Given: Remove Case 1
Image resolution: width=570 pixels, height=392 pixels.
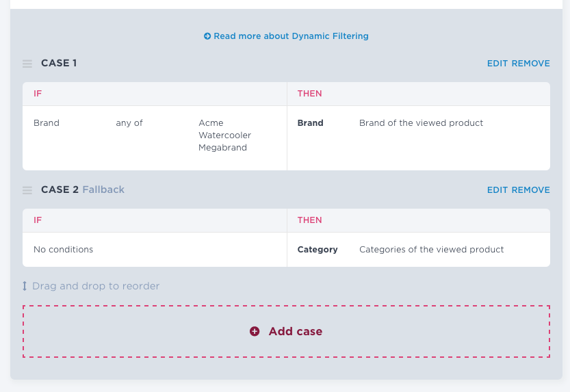Looking at the screenshot, I should tap(531, 64).
